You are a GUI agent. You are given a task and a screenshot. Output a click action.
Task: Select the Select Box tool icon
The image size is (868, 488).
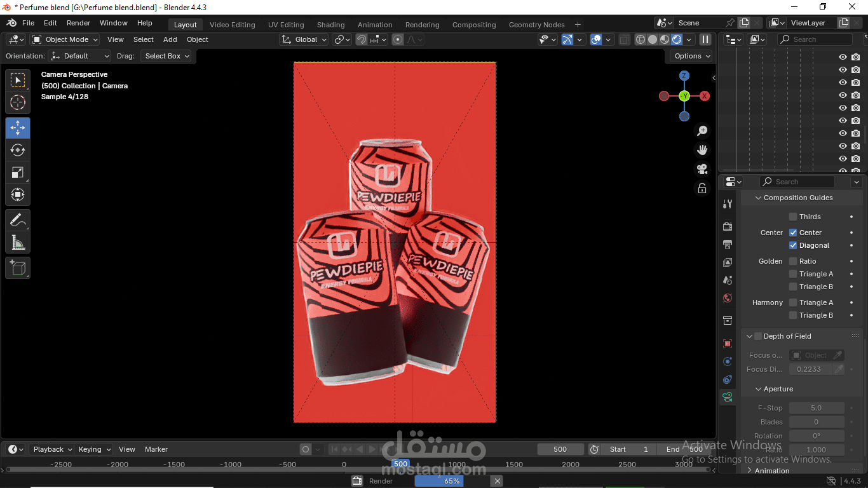click(x=18, y=80)
